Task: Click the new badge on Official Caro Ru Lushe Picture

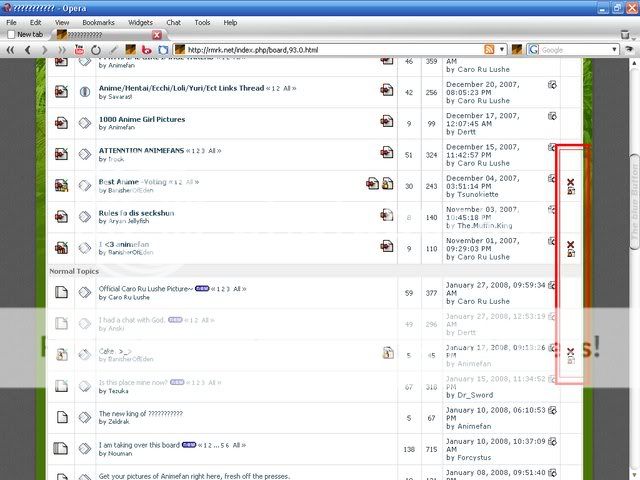Action: point(201,289)
